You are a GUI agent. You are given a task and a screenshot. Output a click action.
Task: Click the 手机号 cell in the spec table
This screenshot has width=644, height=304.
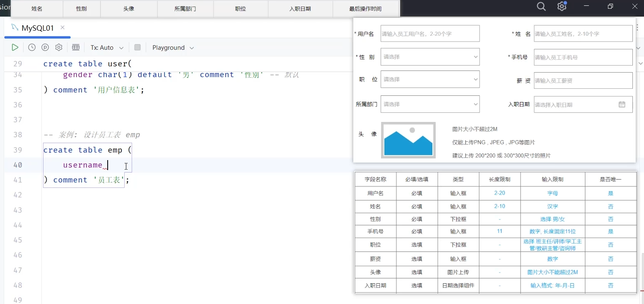tap(375, 231)
